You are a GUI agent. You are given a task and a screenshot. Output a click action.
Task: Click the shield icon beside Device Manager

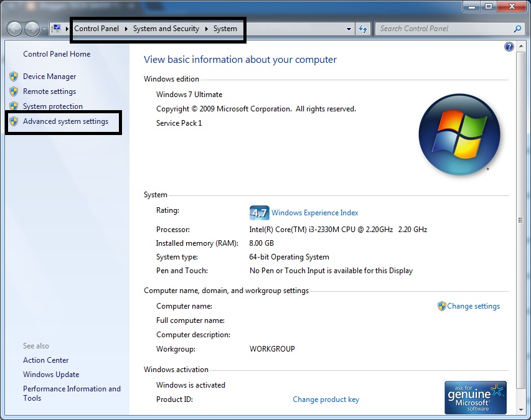coord(14,77)
